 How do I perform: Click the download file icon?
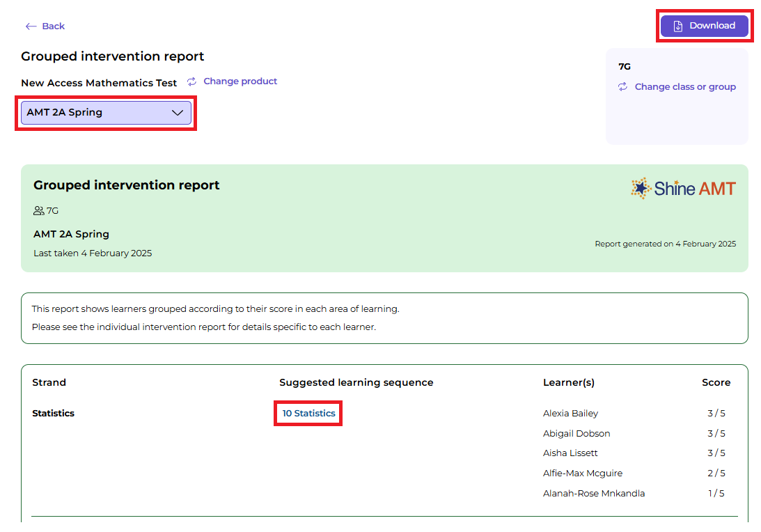(677, 26)
